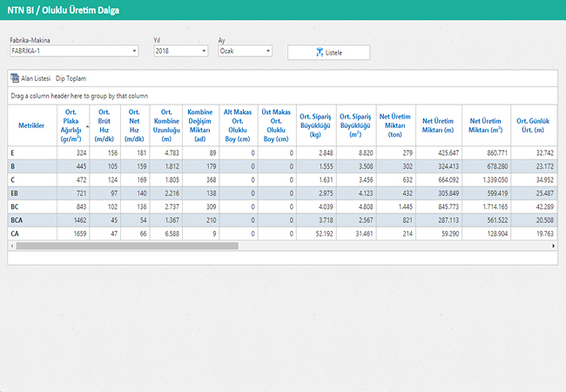
Task: Click sort arrow on Ort. Plaka Ağırlığı
Action: click(86, 126)
